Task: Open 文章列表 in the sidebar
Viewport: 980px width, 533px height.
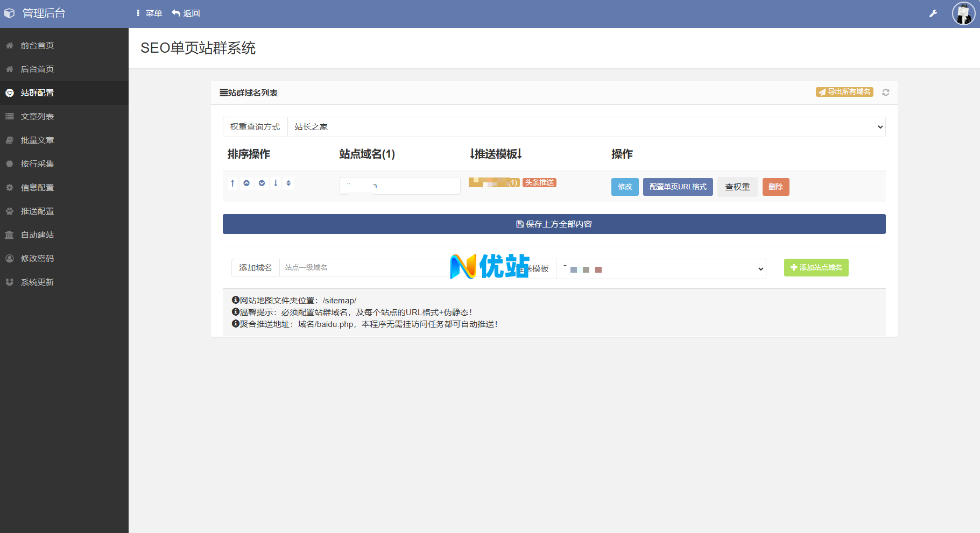Action: pyautogui.click(x=37, y=117)
